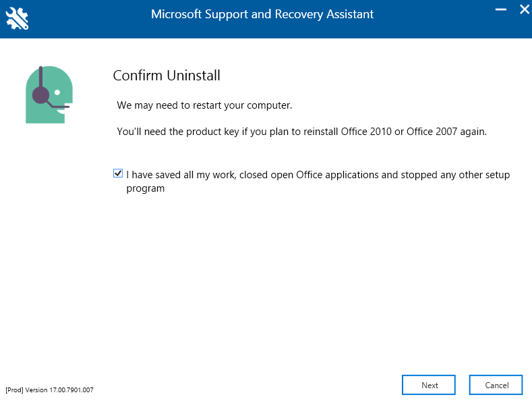Viewport: 532px width, 401px height.
Task: Click the Microsoft Support and Recovery Assistant title
Action: 262,14
